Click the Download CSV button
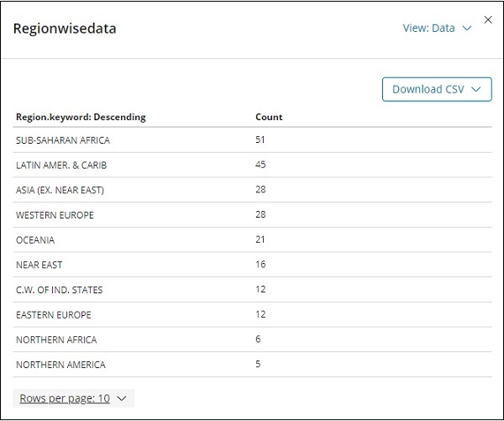This screenshot has height=421, width=504. pyautogui.click(x=436, y=89)
